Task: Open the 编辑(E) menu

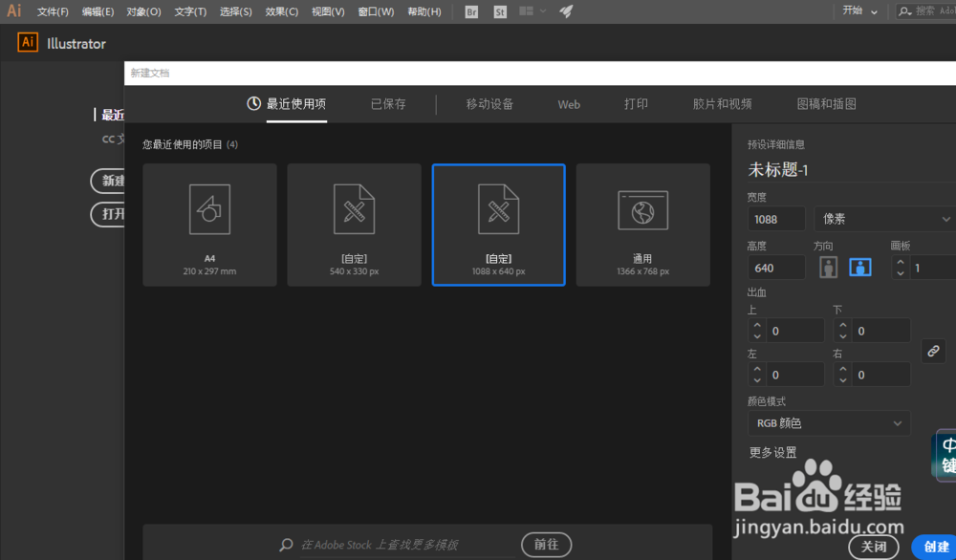Action: coord(98,11)
